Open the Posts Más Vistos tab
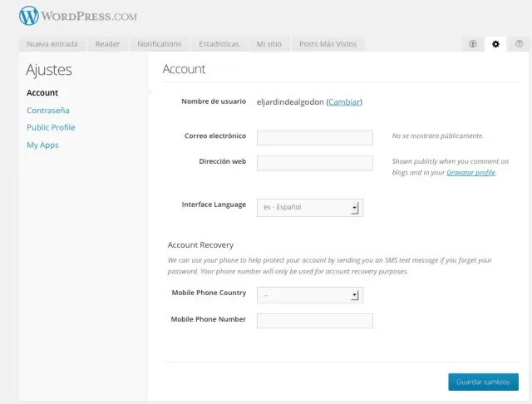Screen dimensions: 532x404 pyautogui.click(x=328, y=44)
